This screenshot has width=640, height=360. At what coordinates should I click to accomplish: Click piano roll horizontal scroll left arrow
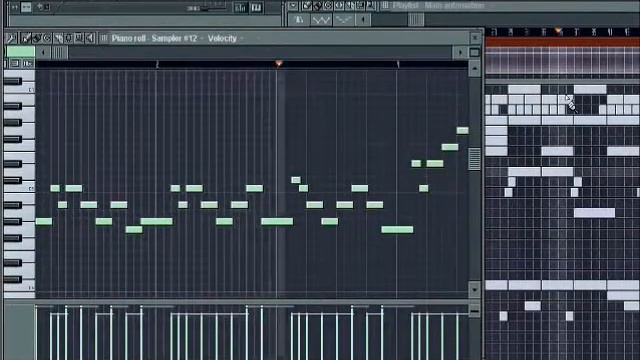(x=43, y=52)
